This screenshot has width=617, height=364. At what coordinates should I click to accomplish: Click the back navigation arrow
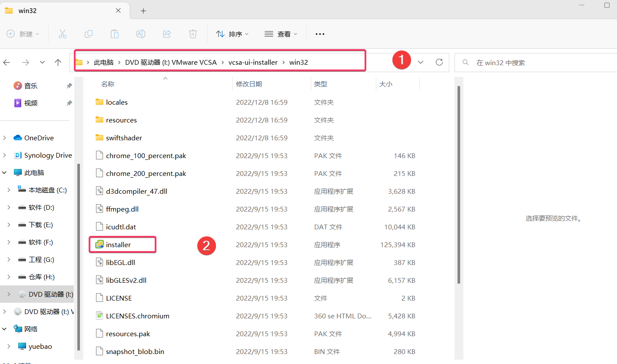point(7,63)
